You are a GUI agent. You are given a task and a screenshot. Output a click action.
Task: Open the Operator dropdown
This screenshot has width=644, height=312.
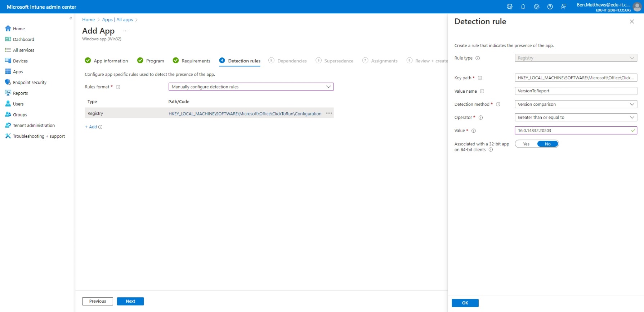pyautogui.click(x=576, y=118)
